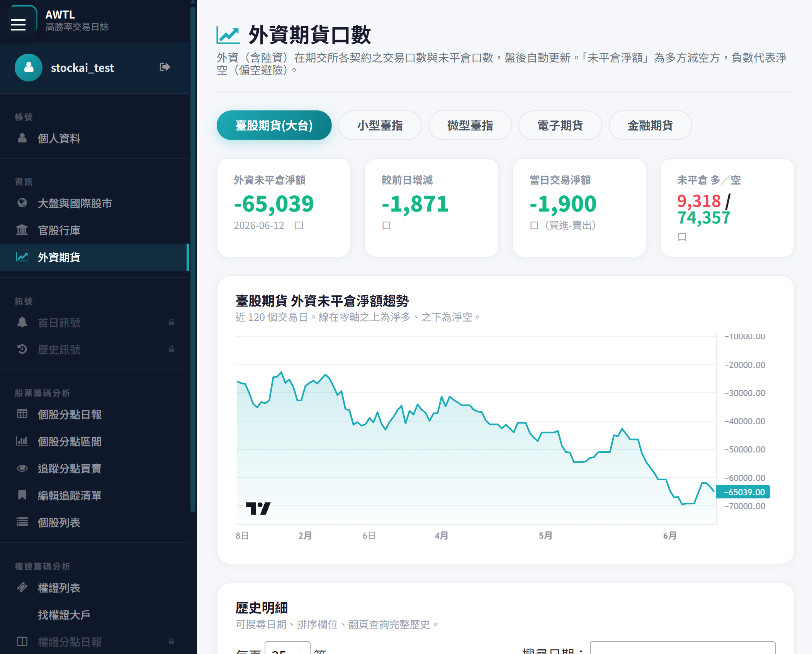
Task: Click the 臺股期貨 外資未平倉淨額趨勢 chart title
Action: (x=322, y=301)
